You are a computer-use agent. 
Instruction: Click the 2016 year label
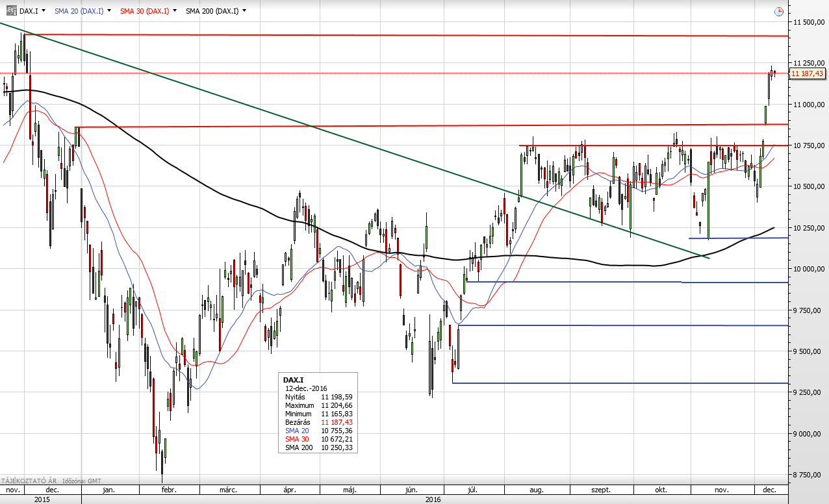pyautogui.click(x=433, y=499)
